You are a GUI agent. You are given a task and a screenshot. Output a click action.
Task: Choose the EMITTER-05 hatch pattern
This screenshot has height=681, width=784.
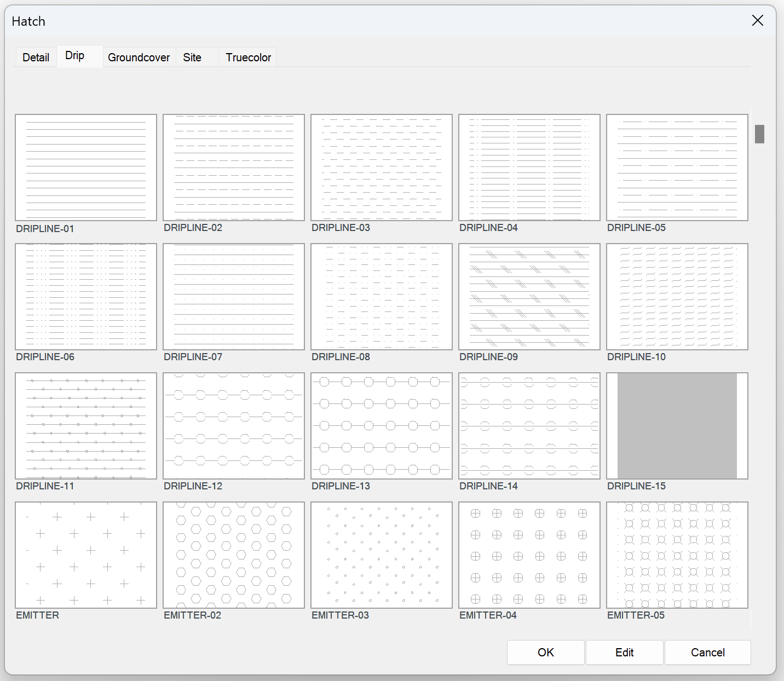(677, 555)
